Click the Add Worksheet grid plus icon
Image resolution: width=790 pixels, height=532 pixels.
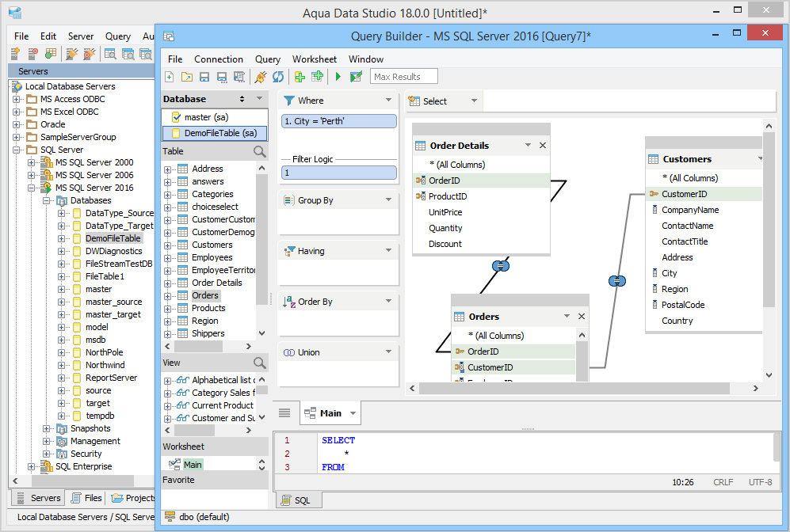(318, 77)
